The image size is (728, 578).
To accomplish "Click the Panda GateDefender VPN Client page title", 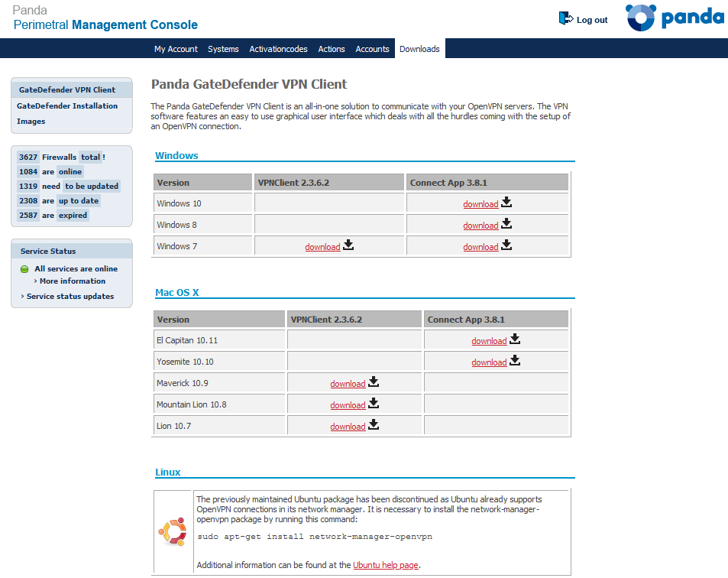I will [249, 84].
